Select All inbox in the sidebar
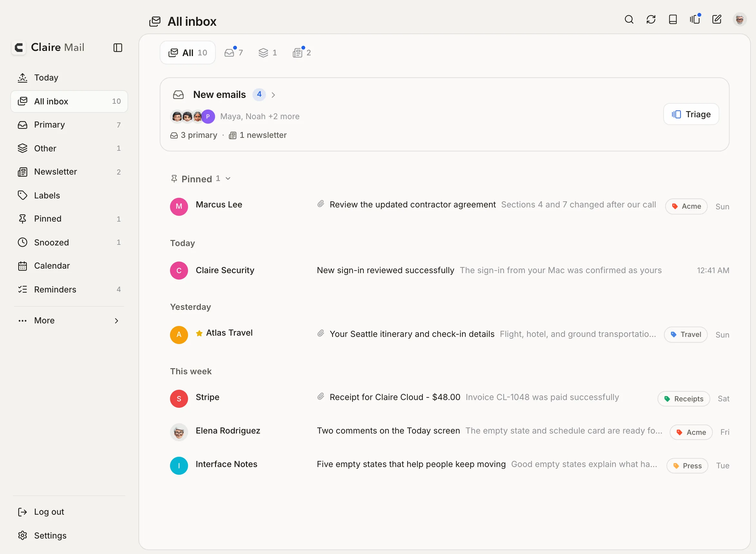 69,101
